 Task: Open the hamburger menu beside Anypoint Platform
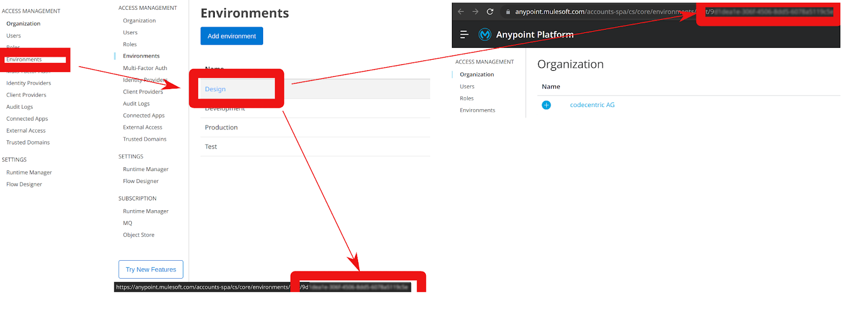pyautogui.click(x=464, y=34)
